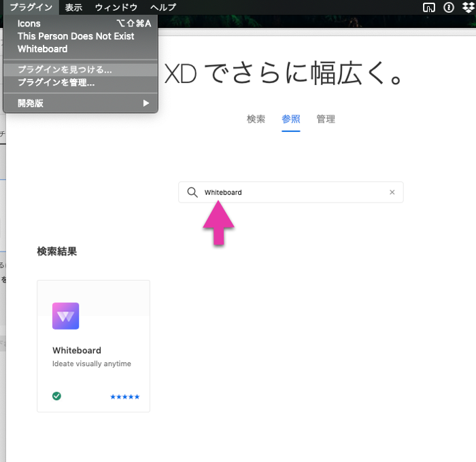Screen dimensions: 476x462
Task: Choose プラグインを見つける... menu entry
Action: pos(80,70)
